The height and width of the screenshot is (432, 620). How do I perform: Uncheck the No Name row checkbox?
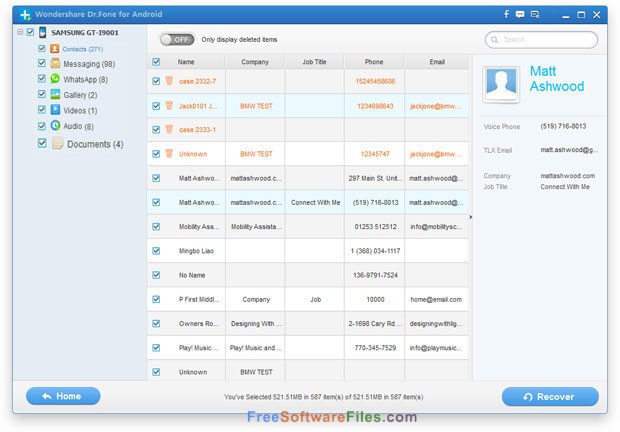click(x=156, y=275)
